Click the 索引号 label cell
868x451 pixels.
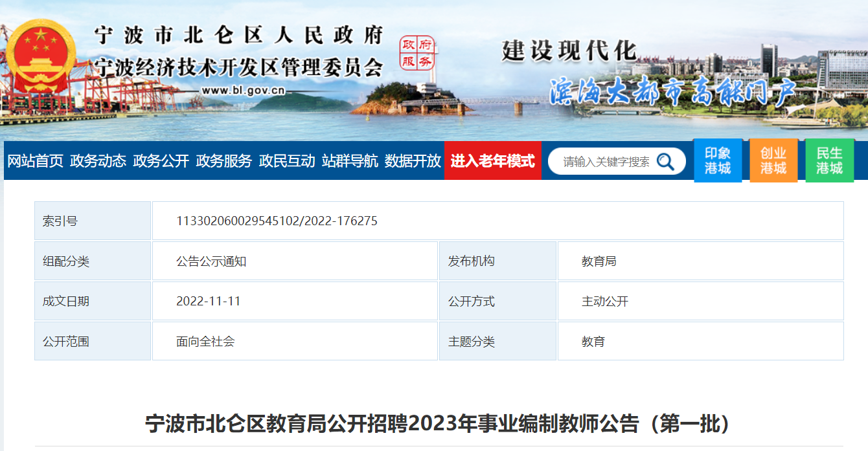coord(93,221)
